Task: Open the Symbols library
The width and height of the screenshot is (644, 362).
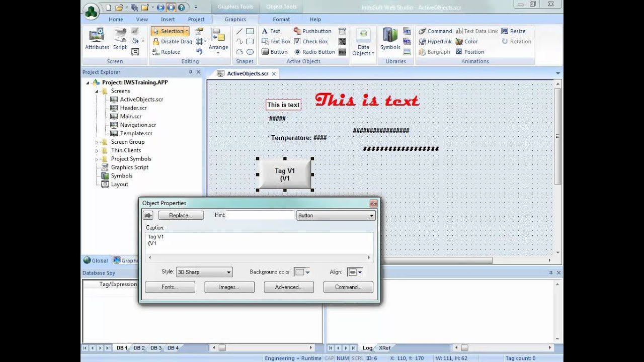Action: (x=390, y=39)
